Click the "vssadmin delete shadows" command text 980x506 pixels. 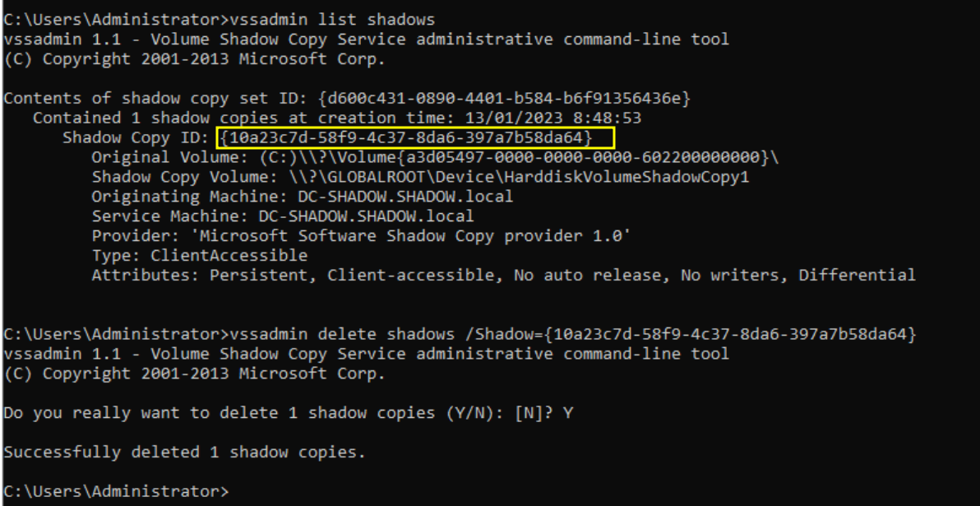coord(339,335)
